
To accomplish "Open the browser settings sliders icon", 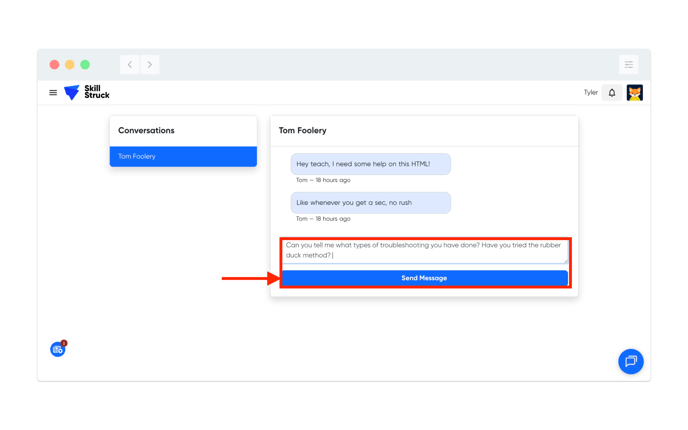I will 628,65.
